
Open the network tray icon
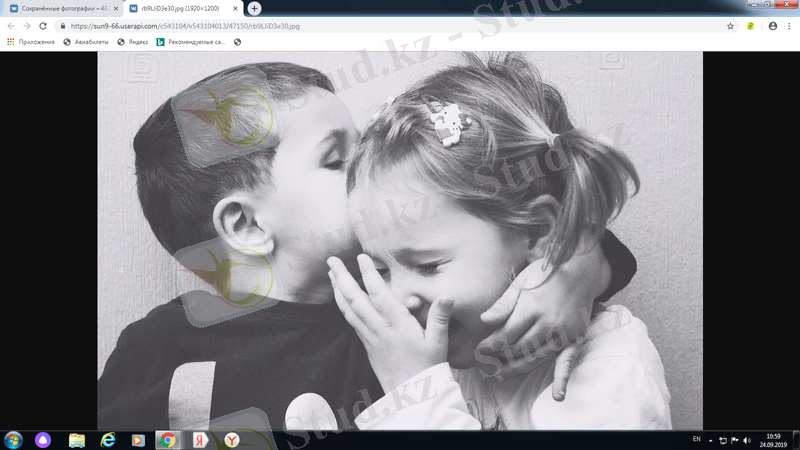[x=722, y=440]
